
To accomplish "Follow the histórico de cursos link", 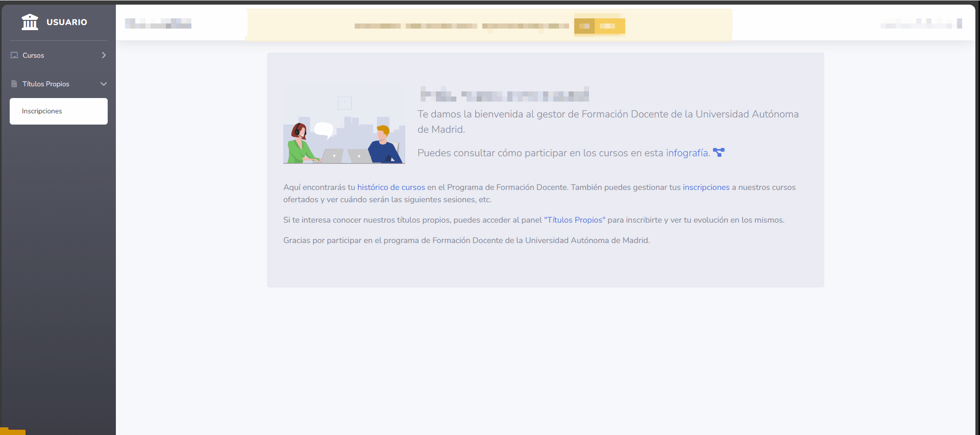I will 391,187.
